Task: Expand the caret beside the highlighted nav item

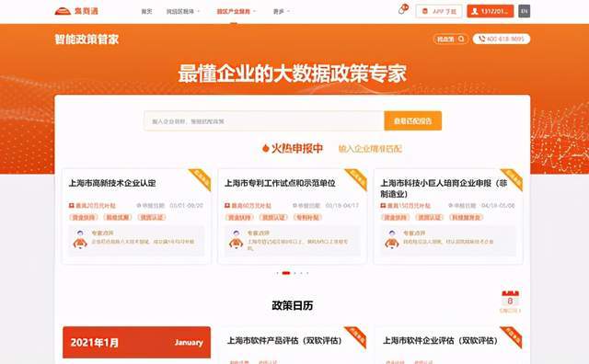Action: point(255,12)
